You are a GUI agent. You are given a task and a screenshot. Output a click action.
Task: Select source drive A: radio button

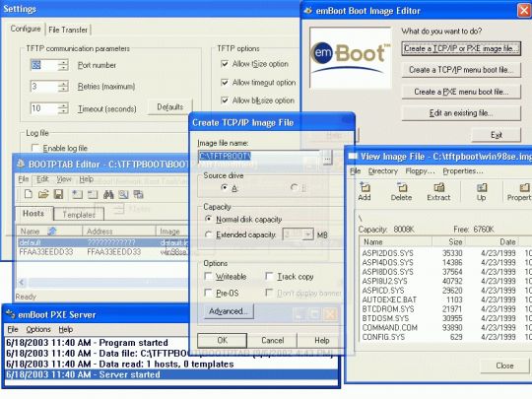click(x=224, y=187)
